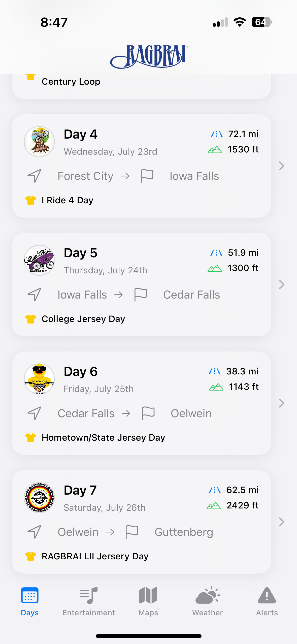Tap the Ride the Wave Cedar Falls logo
297x644 pixels.
39,260
